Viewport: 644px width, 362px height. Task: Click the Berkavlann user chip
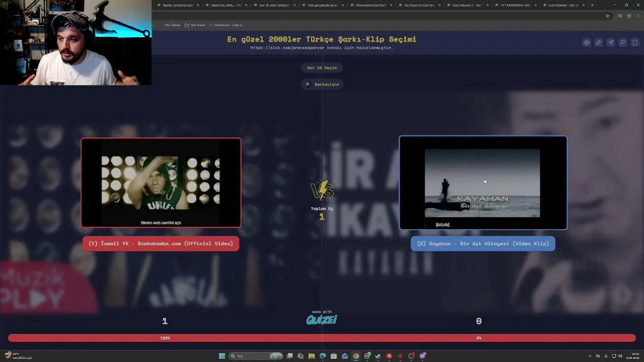point(322,84)
